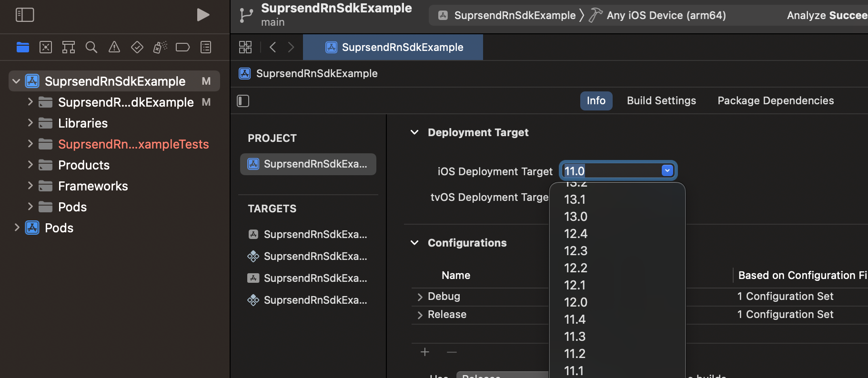Add a configuration with the plus button
The image size is (868, 378).
click(425, 352)
